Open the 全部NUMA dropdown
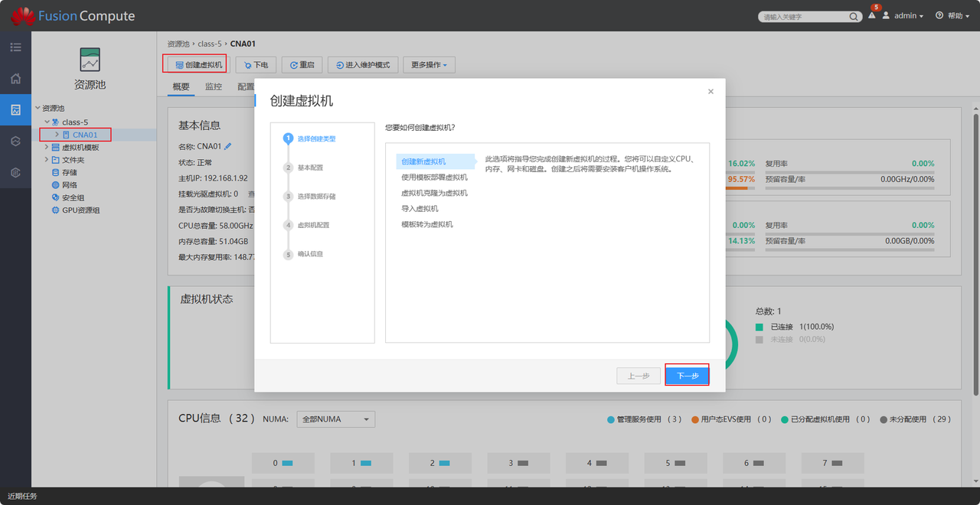 tap(335, 419)
